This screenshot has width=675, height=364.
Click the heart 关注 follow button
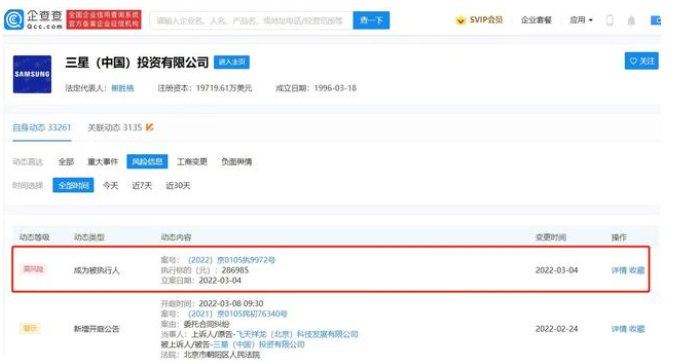641,61
